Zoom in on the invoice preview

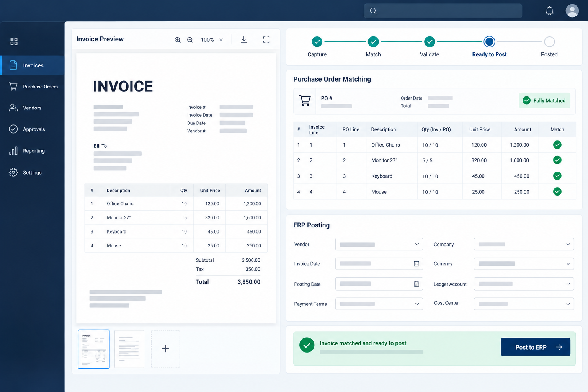[x=178, y=40]
